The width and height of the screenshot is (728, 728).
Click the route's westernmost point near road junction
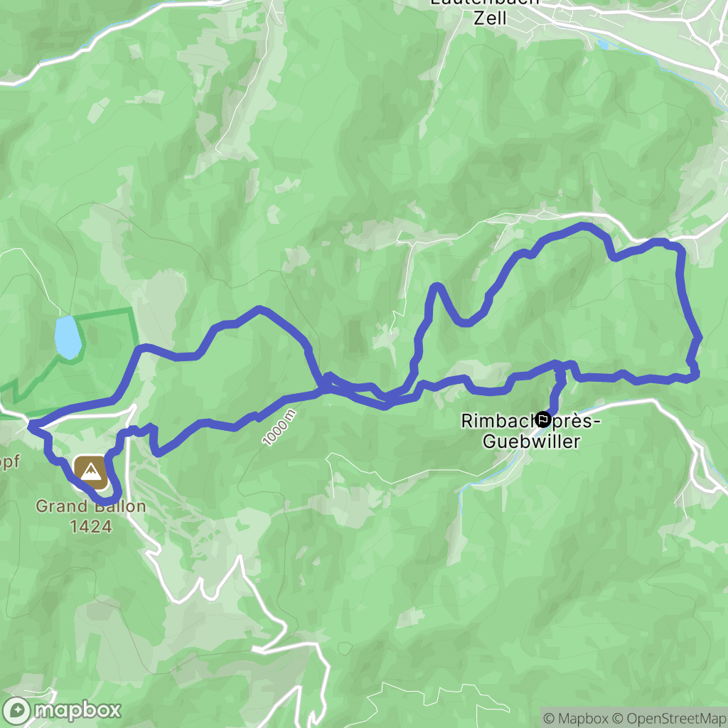31,425
